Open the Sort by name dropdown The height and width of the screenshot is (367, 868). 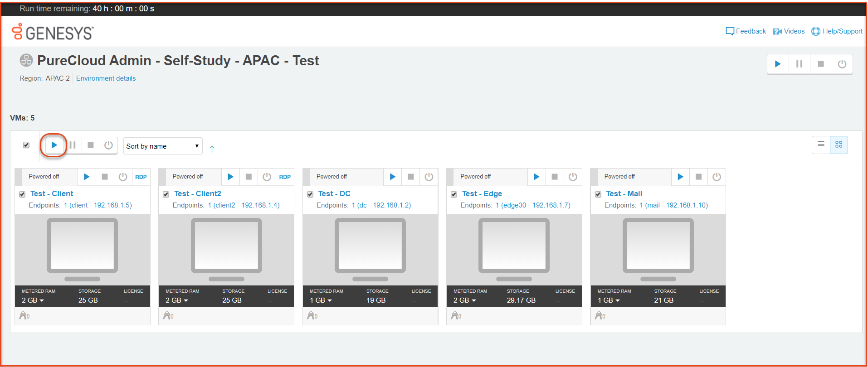pyautogui.click(x=162, y=146)
